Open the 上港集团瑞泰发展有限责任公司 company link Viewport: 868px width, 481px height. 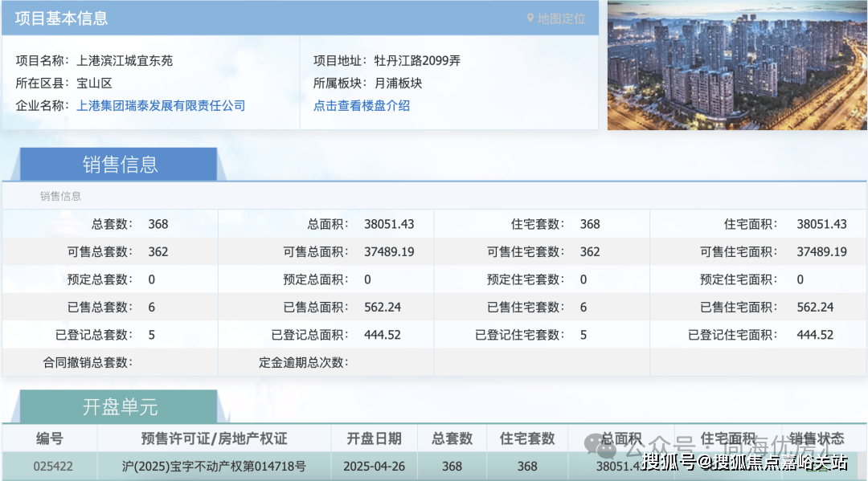(161, 106)
